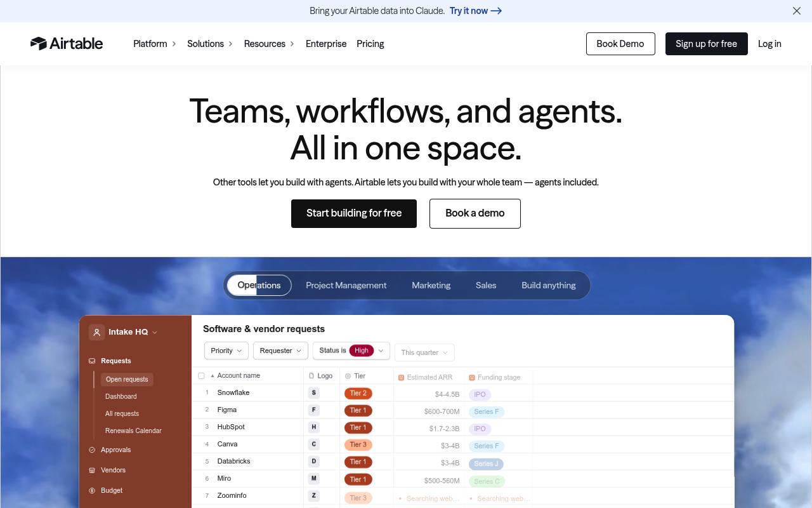Open the Platform menu

click(155, 44)
